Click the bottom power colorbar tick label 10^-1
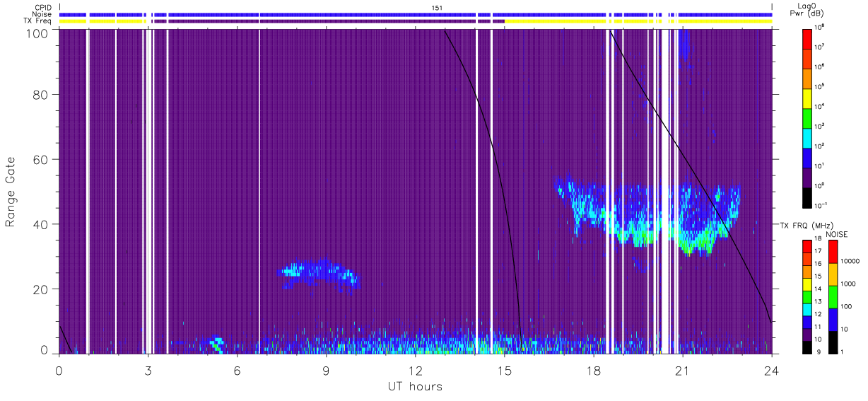 tap(821, 205)
